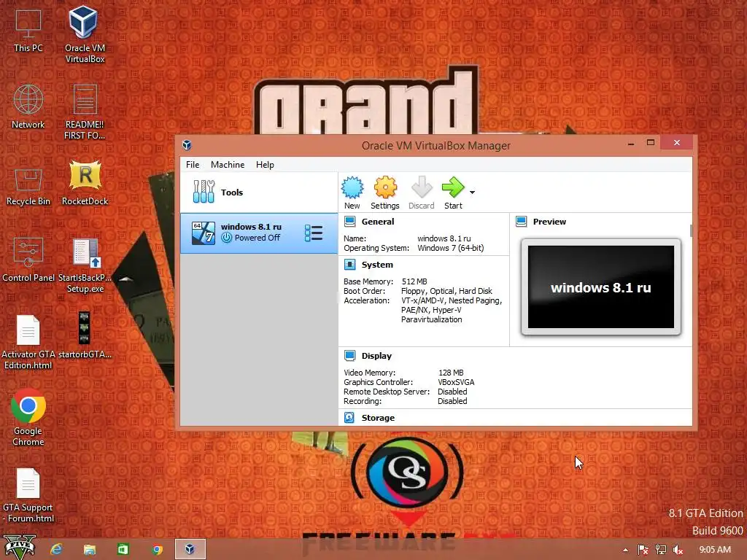
Task: Click the VirtualBox title bar cube icon
Action: [187, 145]
